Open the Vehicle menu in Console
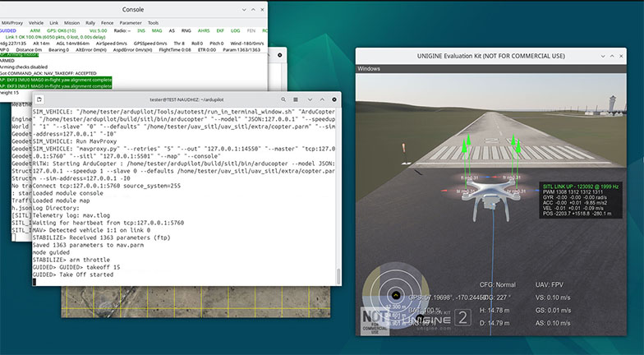Viewport: 644px width, 355px height. tap(36, 23)
